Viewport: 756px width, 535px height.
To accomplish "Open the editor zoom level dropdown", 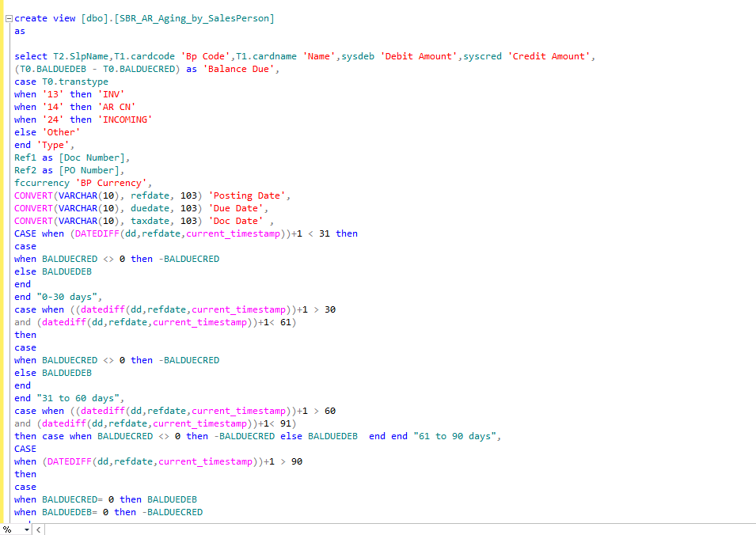I will pos(26,529).
